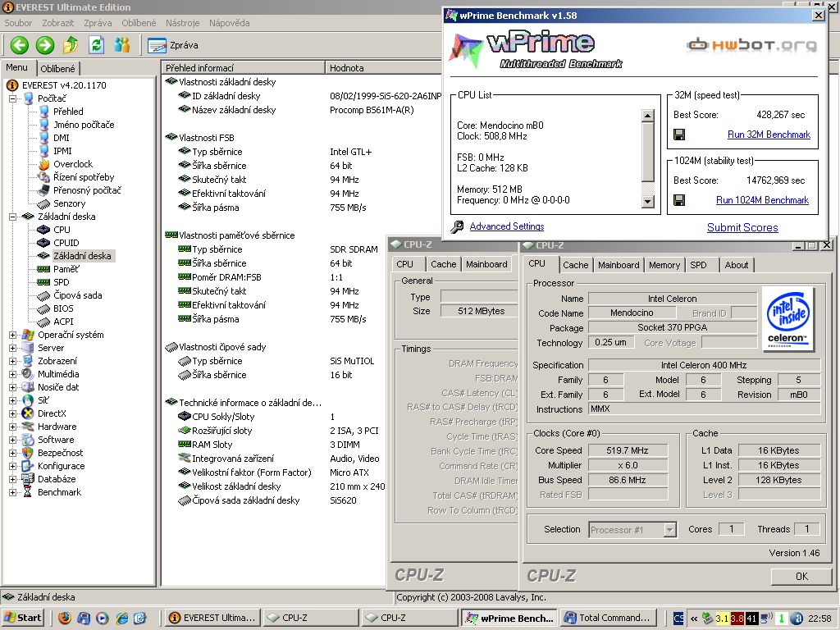Expand the Server tree node
This screenshot has height=630, width=840.
pyautogui.click(x=12, y=348)
